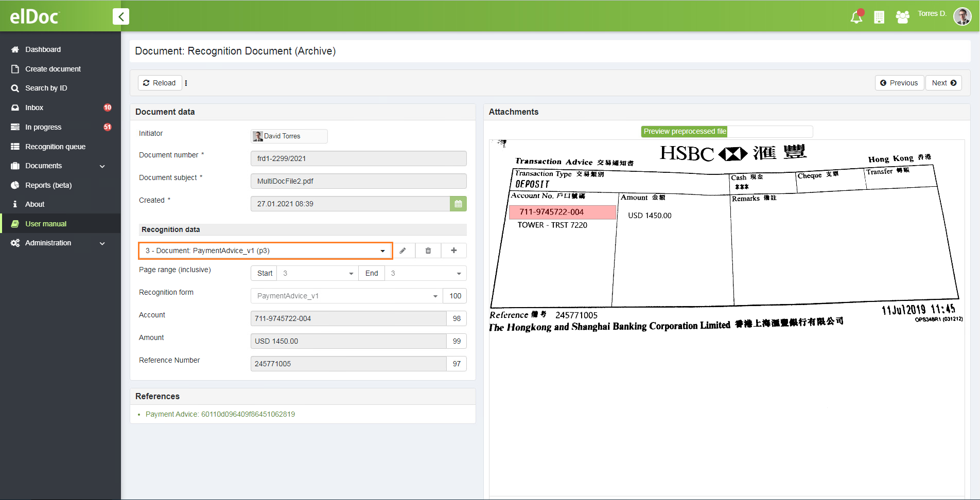
Task: Click the elDoc logo in the top left
Action: 34,16
